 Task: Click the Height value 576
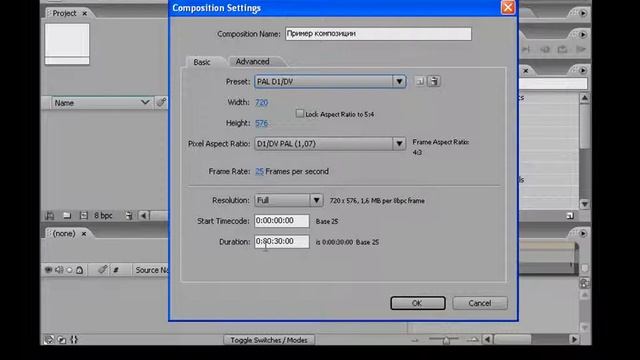[x=262, y=123]
